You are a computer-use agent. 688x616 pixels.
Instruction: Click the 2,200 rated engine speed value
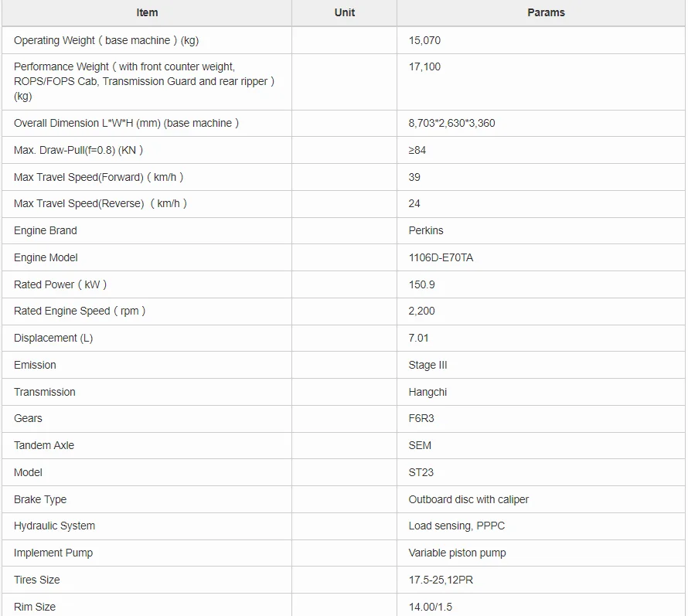tap(421, 311)
